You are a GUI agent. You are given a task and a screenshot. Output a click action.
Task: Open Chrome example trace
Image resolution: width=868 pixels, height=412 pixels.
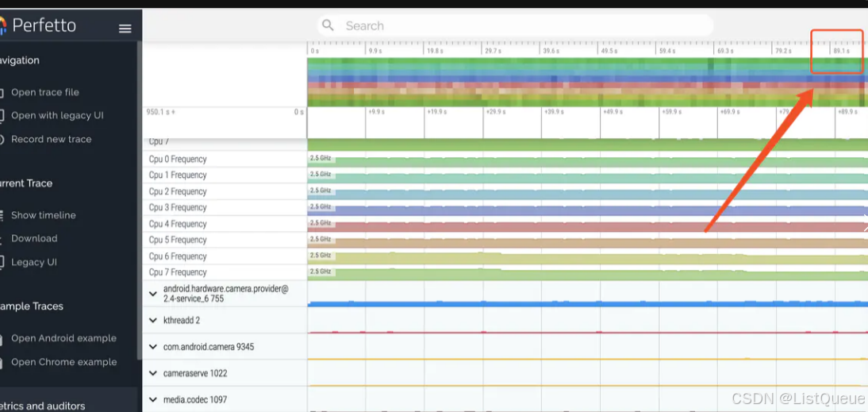coord(63,362)
